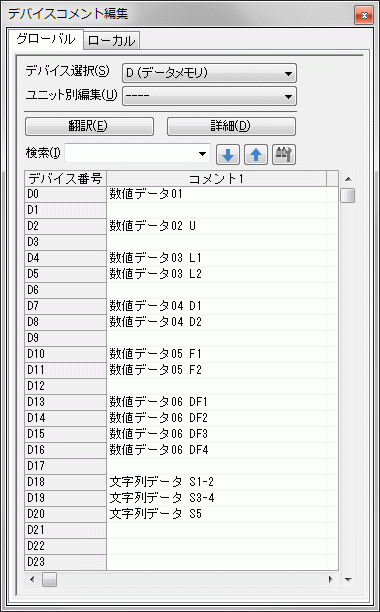Click the デバイス番号 column header

tap(66, 178)
